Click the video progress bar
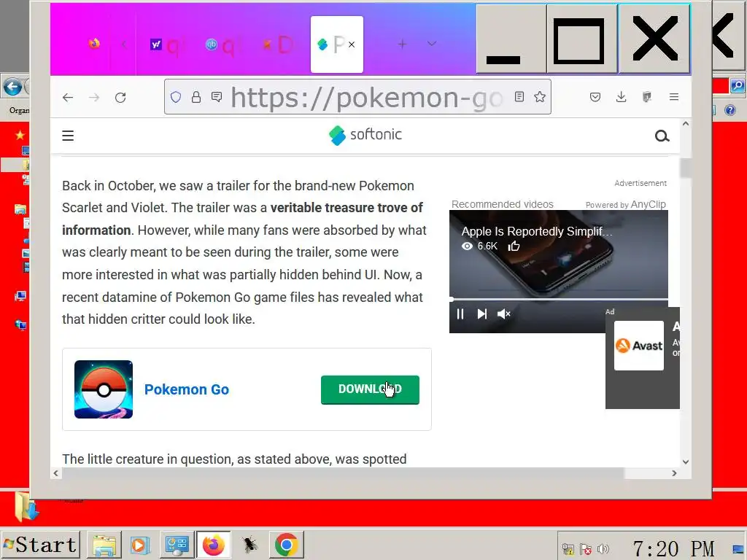 pyautogui.click(x=559, y=300)
